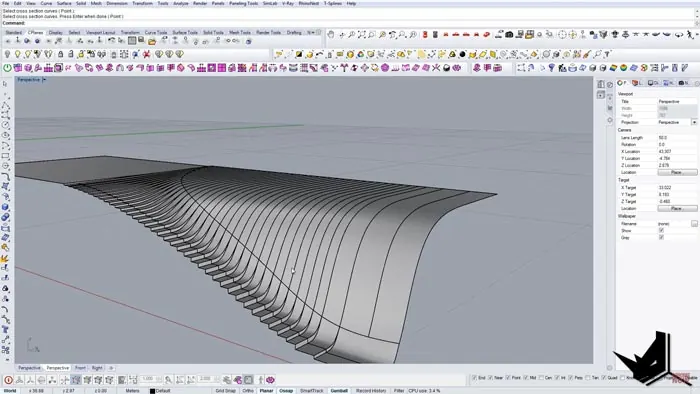This screenshot has width=700, height=394.
Task: Enable the Cen osnap checkbox
Action: click(542, 378)
